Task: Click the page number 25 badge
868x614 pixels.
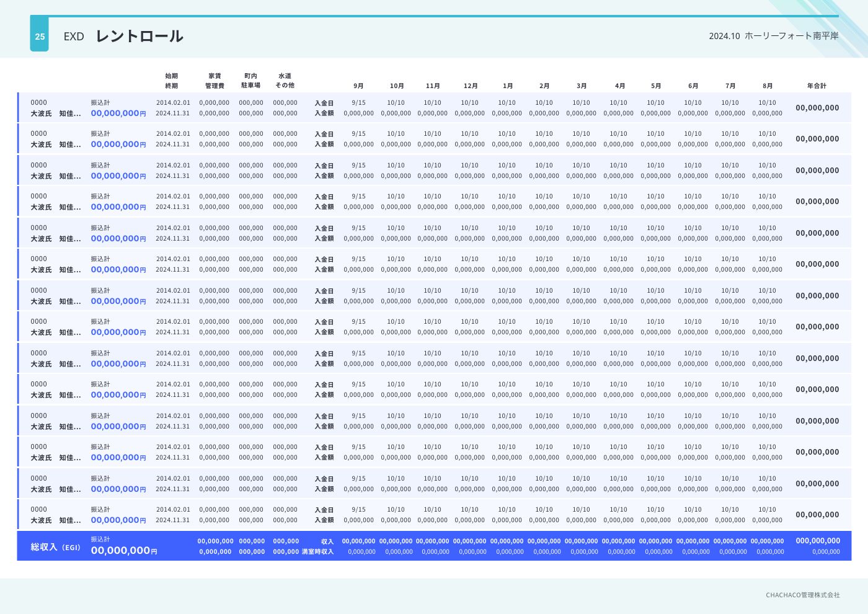Action: 39,37
